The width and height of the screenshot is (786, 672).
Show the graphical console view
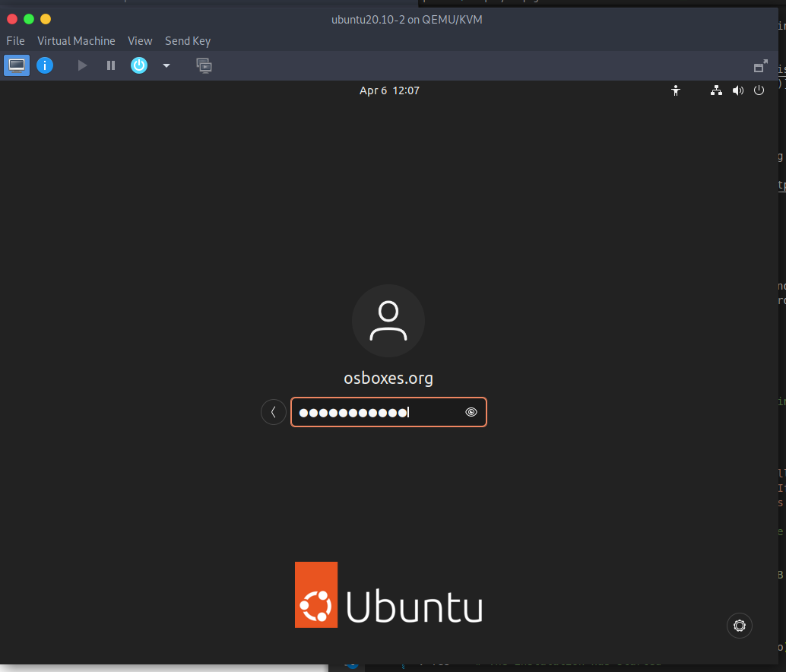[17, 65]
